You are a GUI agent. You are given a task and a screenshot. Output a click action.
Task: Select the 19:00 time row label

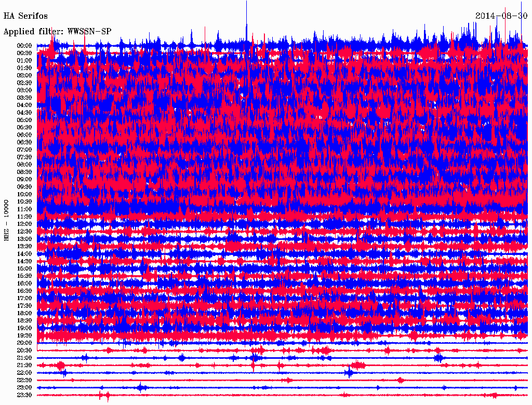click(x=24, y=328)
